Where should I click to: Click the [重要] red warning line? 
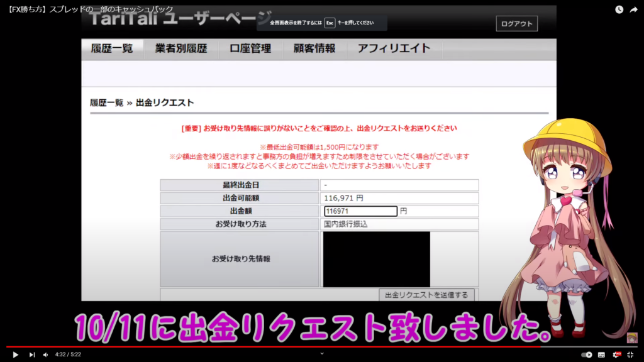pyautogui.click(x=319, y=128)
